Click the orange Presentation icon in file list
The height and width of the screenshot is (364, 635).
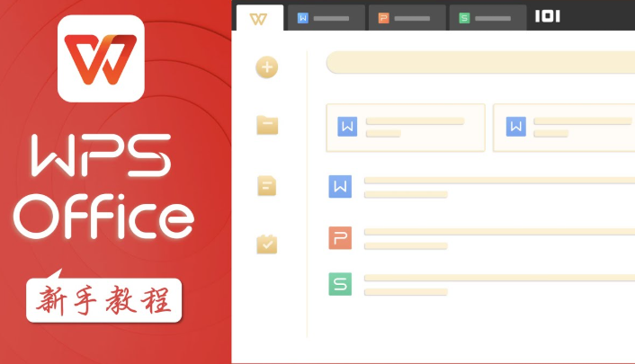pos(340,238)
